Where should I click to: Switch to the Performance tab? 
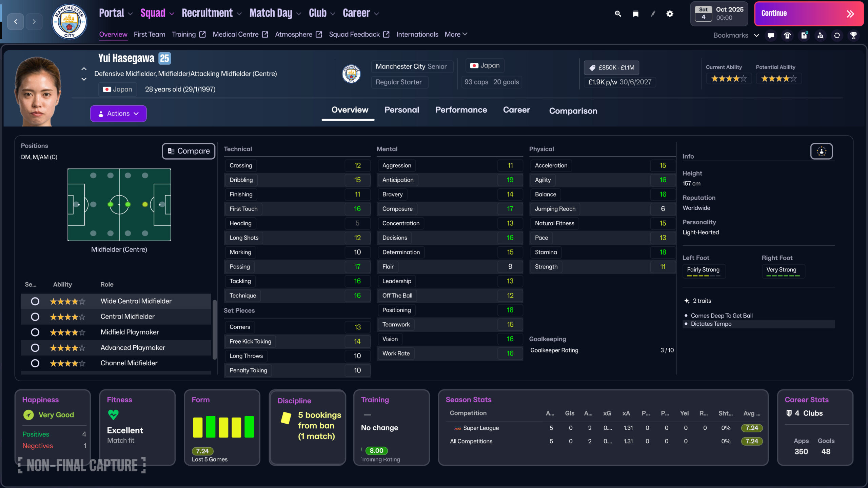click(x=461, y=110)
